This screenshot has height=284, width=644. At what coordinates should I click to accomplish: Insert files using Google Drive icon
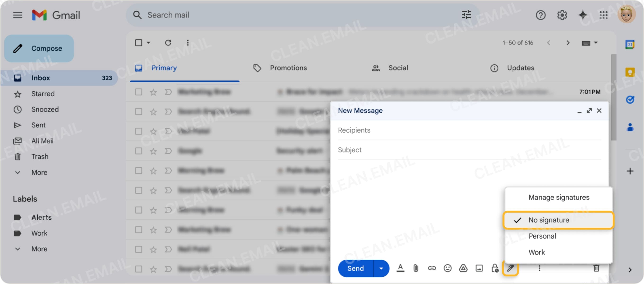point(464,268)
